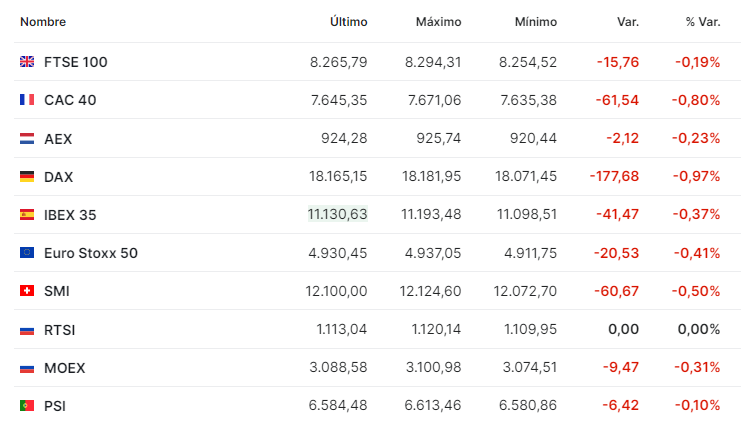Click the German flag icon beside DAX
This screenshot has width=741, height=423.
pos(27,176)
